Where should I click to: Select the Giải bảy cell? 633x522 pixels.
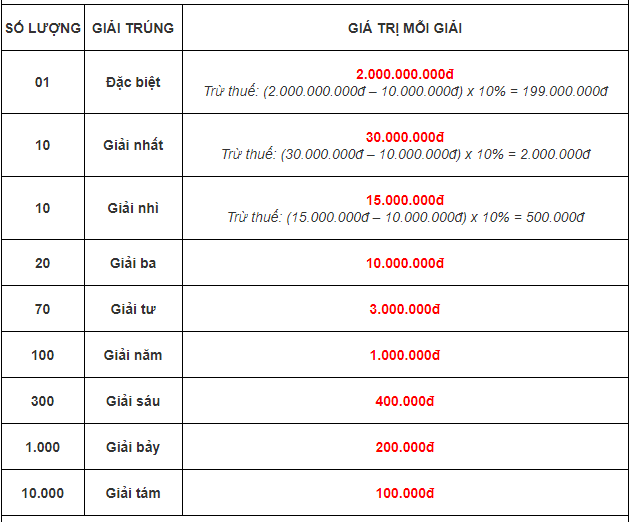(133, 447)
